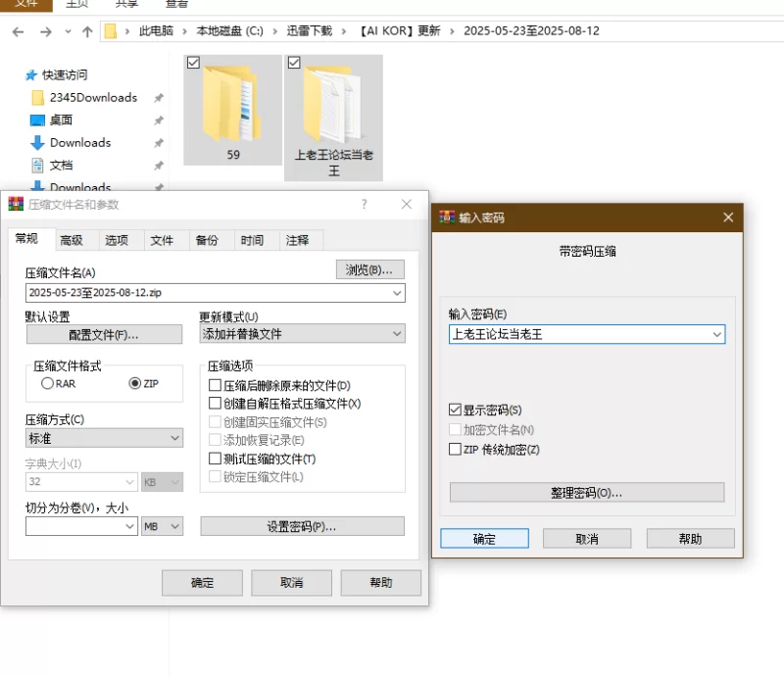Switch to the 高级 tab
The width and height of the screenshot is (784, 677).
[x=72, y=240]
